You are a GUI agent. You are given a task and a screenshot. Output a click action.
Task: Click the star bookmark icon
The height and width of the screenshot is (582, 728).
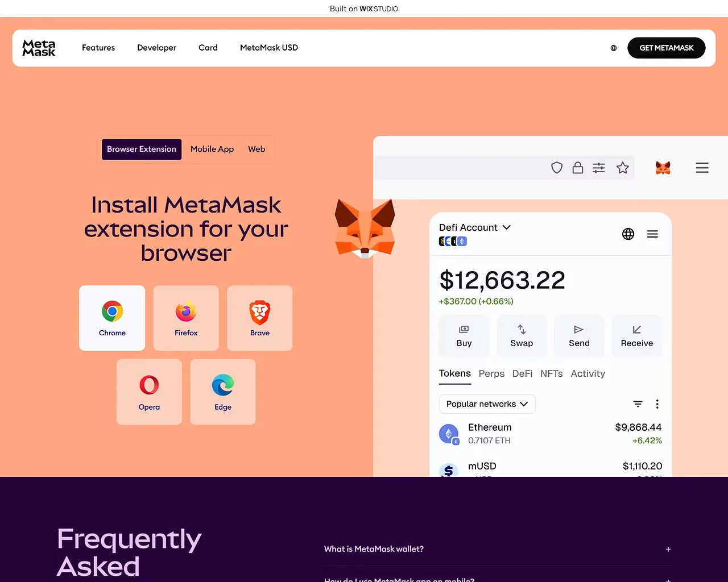(x=623, y=168)
